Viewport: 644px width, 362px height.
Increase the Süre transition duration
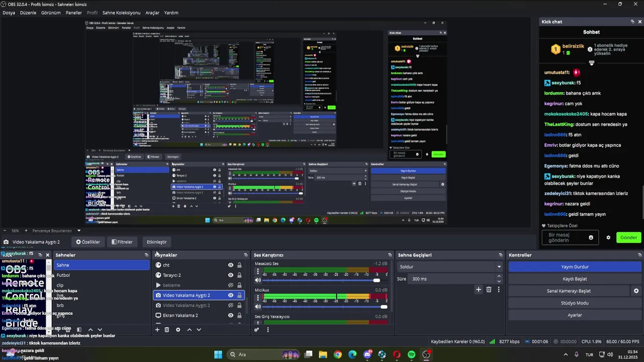pos(499,276)
